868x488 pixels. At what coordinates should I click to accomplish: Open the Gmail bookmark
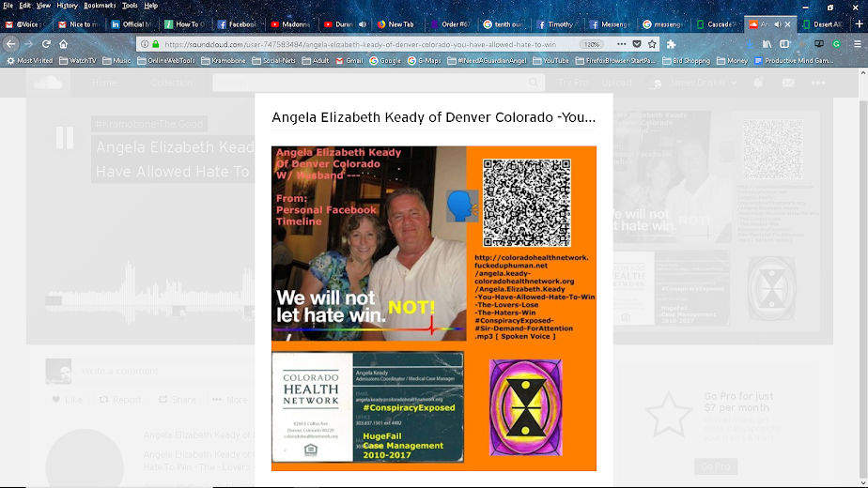point(349,61)
